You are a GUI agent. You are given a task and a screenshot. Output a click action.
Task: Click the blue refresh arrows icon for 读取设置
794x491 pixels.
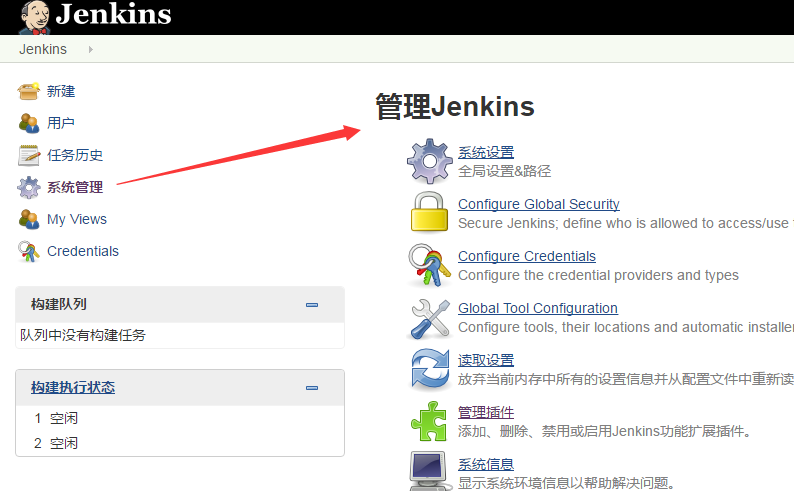tap(430, 370)
